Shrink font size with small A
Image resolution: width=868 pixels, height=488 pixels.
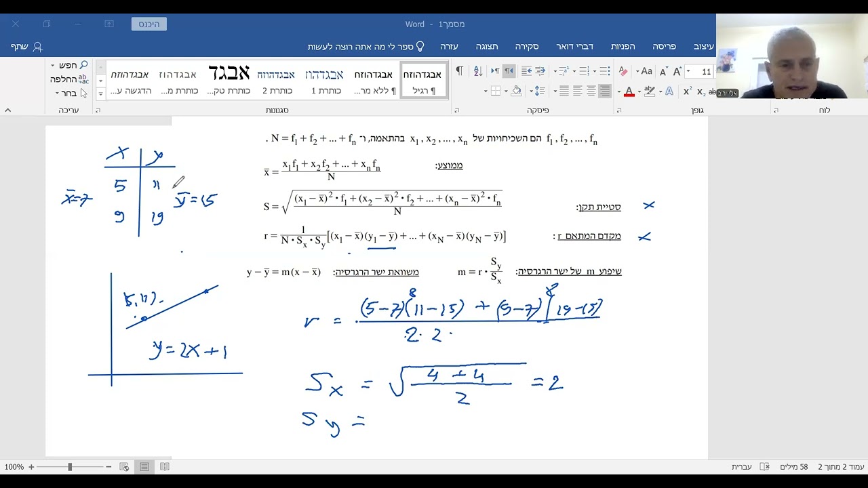coord(664,71)
